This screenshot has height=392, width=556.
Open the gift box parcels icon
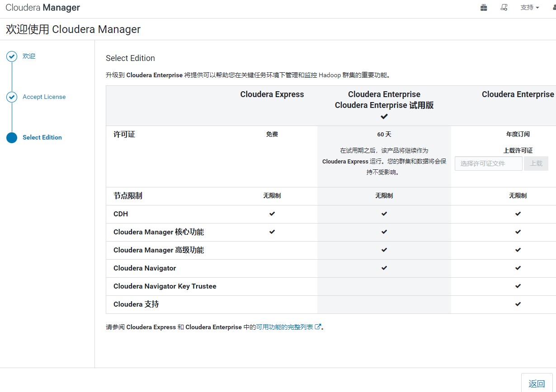point(484,8)
